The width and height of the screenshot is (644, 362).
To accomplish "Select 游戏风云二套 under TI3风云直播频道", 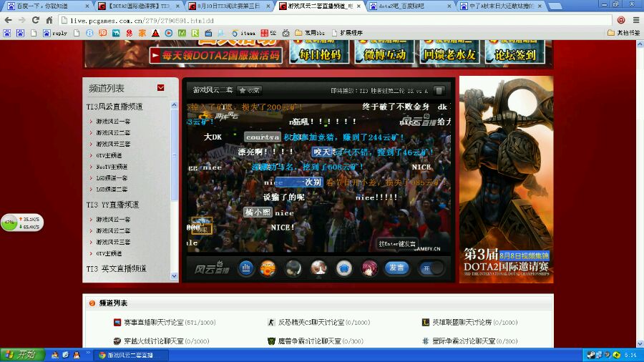I will click(113, 132).
